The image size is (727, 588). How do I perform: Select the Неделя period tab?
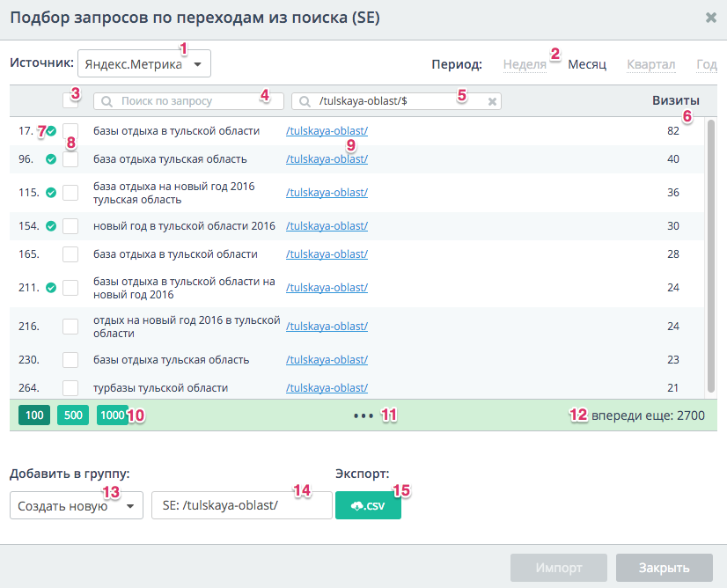click(525, 64)
